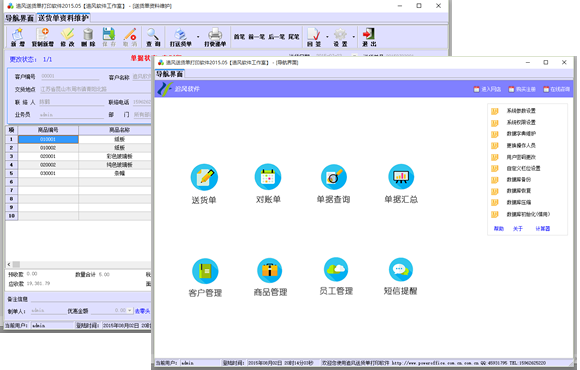Click 取消 icon in back window toolbar

(130, 37)
